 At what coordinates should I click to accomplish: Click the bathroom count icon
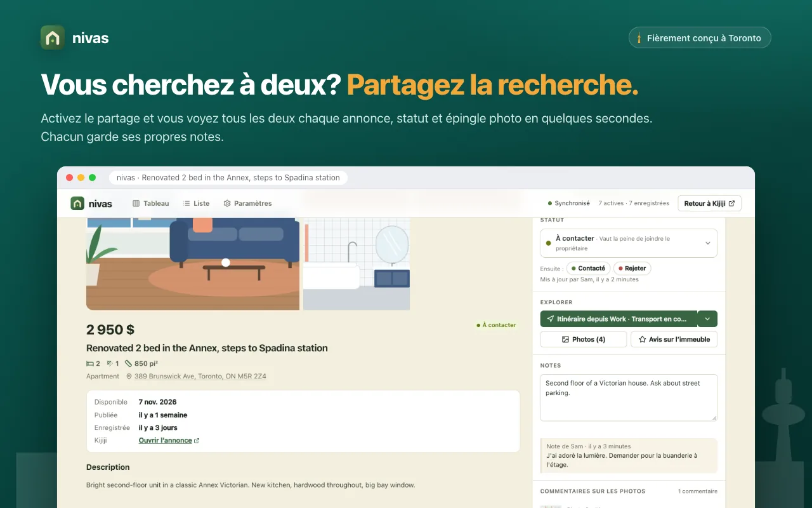[109, 364]
